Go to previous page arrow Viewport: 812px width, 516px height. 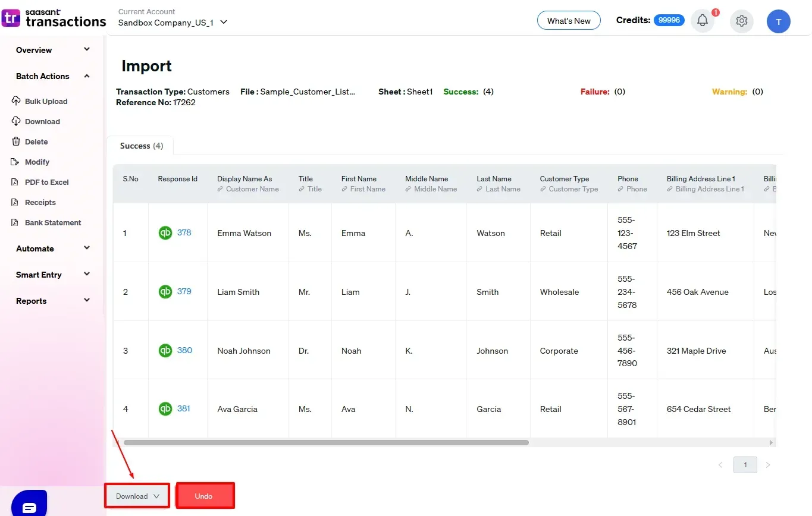(x=720, y=465)
